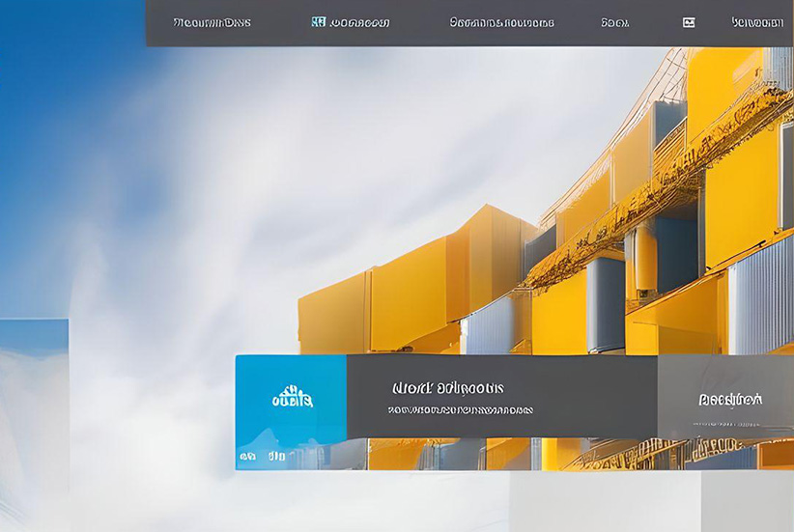The image size is (794, 532).
Task: Select the short nav item before the envelope icon
Action: [614, 22]
